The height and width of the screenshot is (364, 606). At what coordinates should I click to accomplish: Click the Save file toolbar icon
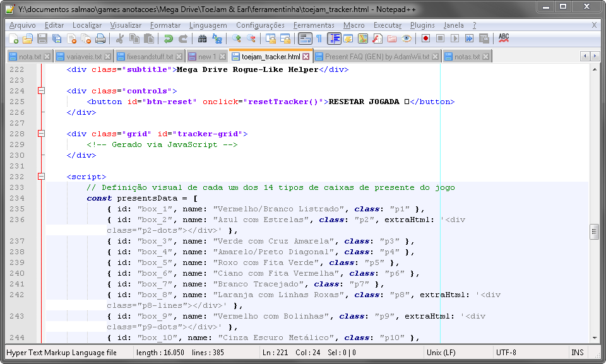[x=42, y=38]
